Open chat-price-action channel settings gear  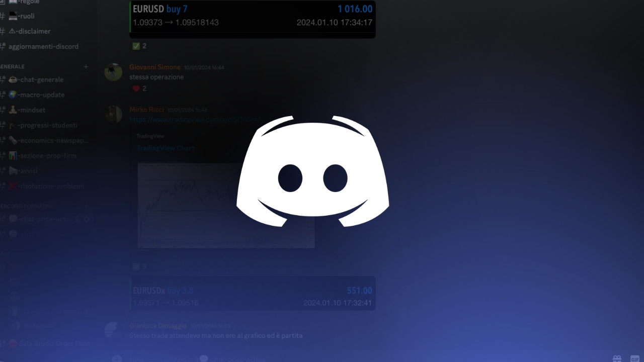point(86,219)
